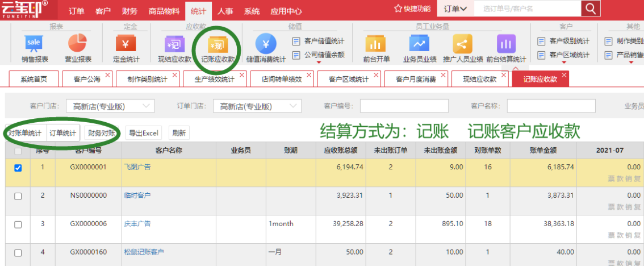Open the 松鼠记账客户 customer link

(x=144, y=252)
